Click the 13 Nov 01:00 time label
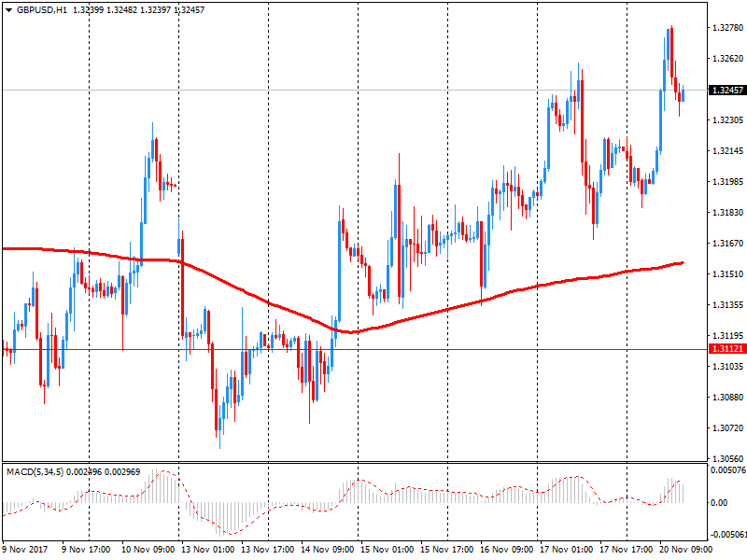Viewport: 747px width, 560px height. pos(207,550)
